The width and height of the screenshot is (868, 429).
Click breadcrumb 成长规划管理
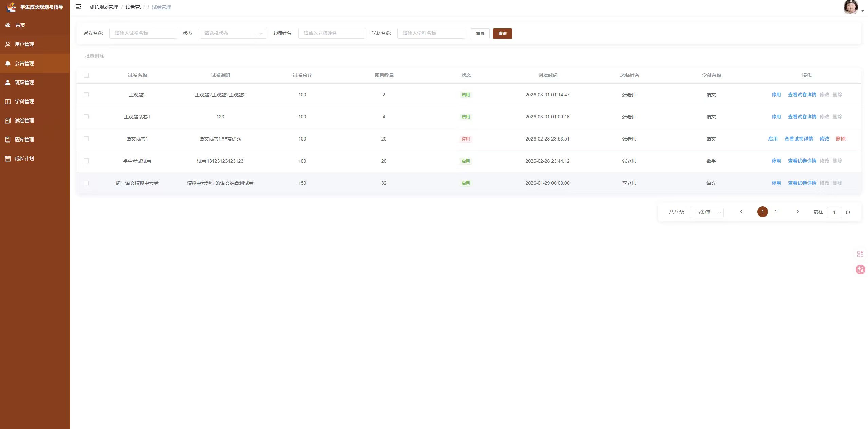[104, 7]
